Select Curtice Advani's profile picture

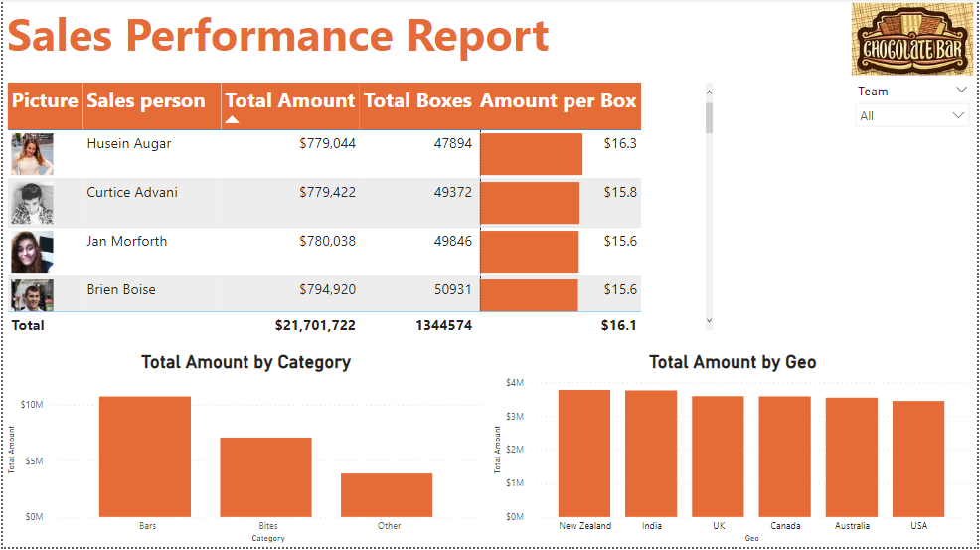tap(32, 203)
